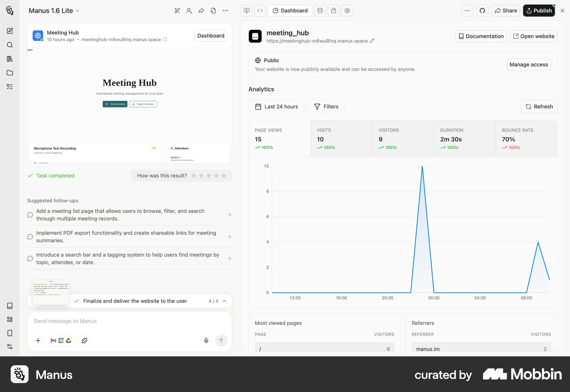
Task: Select the Dashboard tab in top toolbar
Action: (290, 11)
